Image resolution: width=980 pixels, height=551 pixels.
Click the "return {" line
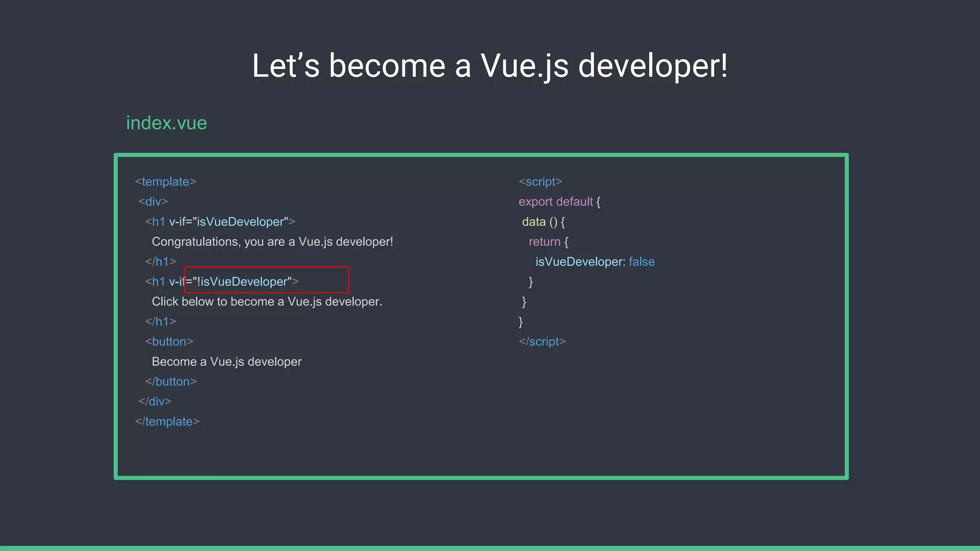click(548, 242)
